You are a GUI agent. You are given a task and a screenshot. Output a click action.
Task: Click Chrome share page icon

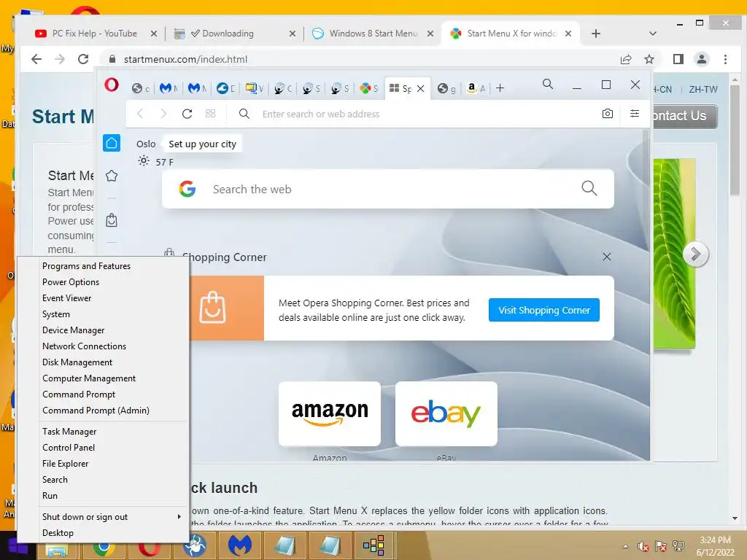tap(626, 59)
